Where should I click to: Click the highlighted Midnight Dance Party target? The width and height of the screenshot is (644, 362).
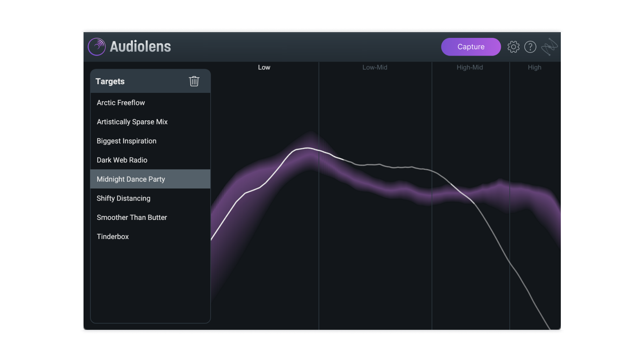(x=131, y=179)
